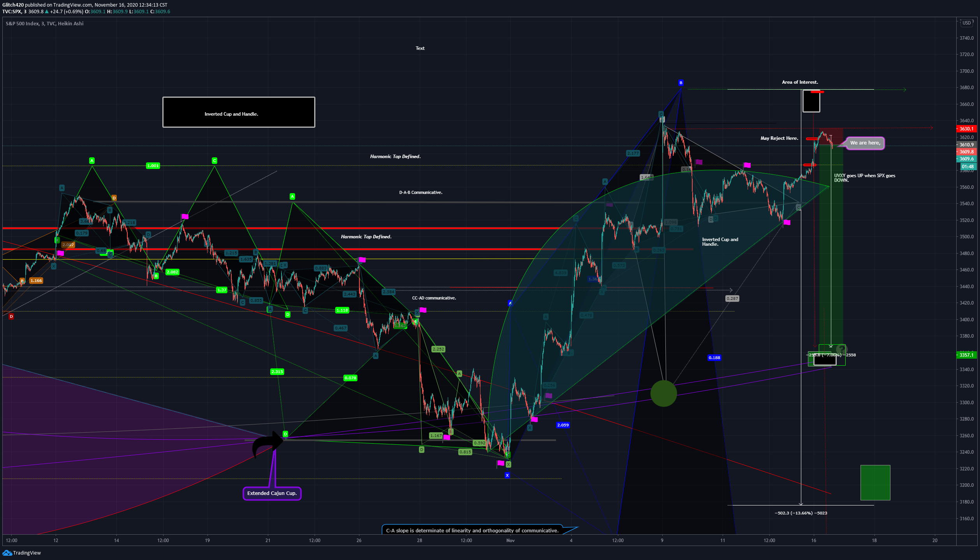Click the TradingView logo
This screenshot has width=980, height=560.
pyautogui.click(x=21, y=553)
